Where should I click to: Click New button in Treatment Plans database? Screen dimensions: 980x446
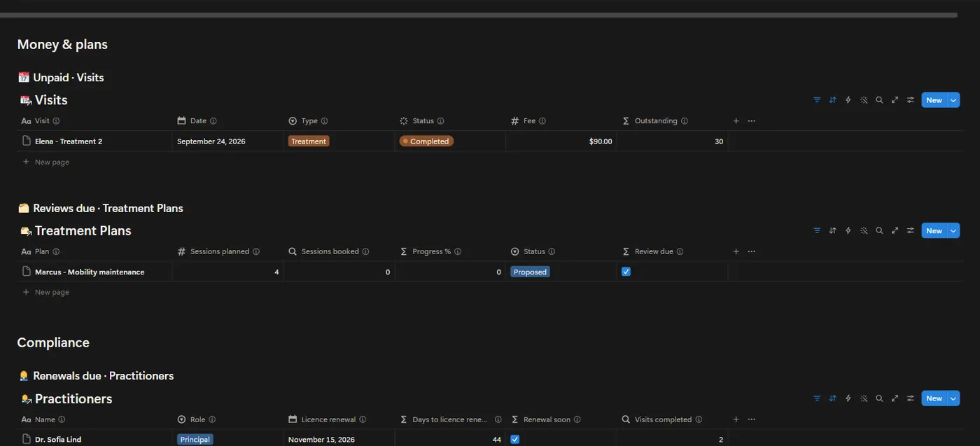(934, 230)
